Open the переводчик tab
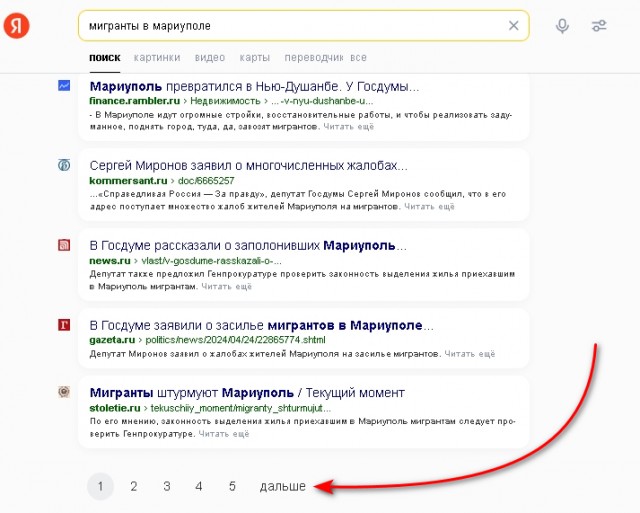The height and width of the screenshot is (513, 640). click(x=313, y=58)
